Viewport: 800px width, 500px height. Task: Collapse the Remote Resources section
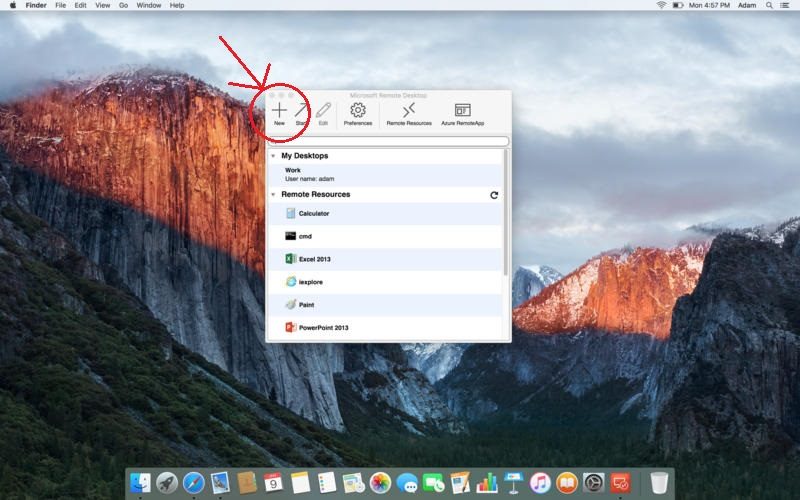point(273,194)
